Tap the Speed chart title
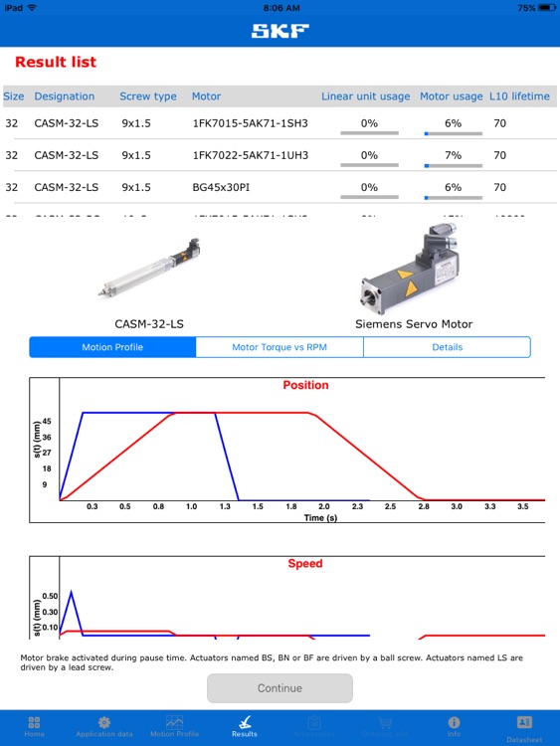 click(x=305, y=563)
